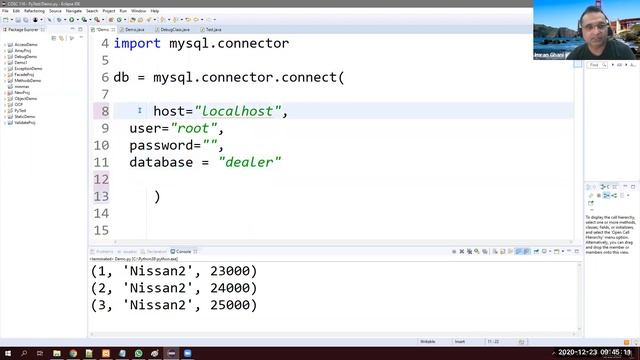The height and width of the screenshot is (360, 640).
Task: Open the Edit menu
Action: pos(16,11)
